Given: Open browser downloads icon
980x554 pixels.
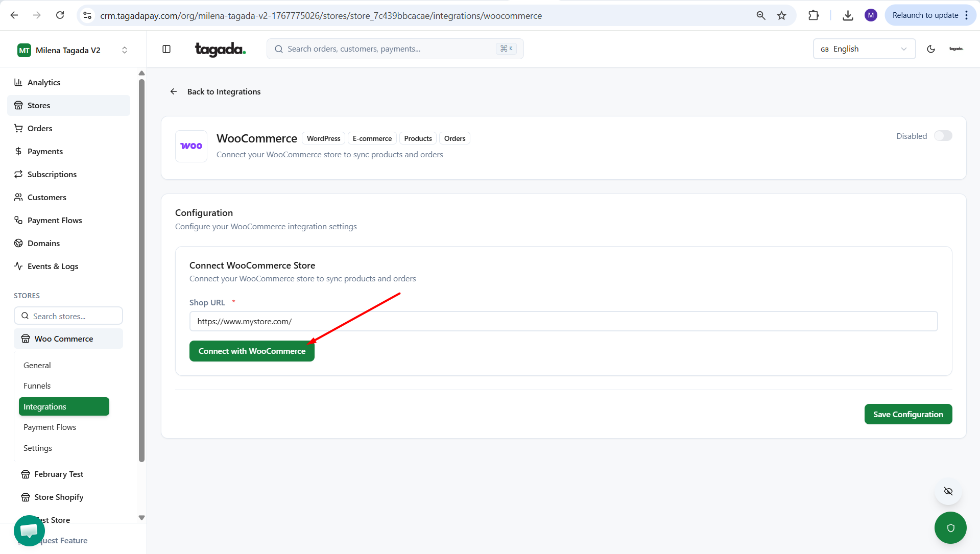Looking at the screenshot, I should [848, 15].
